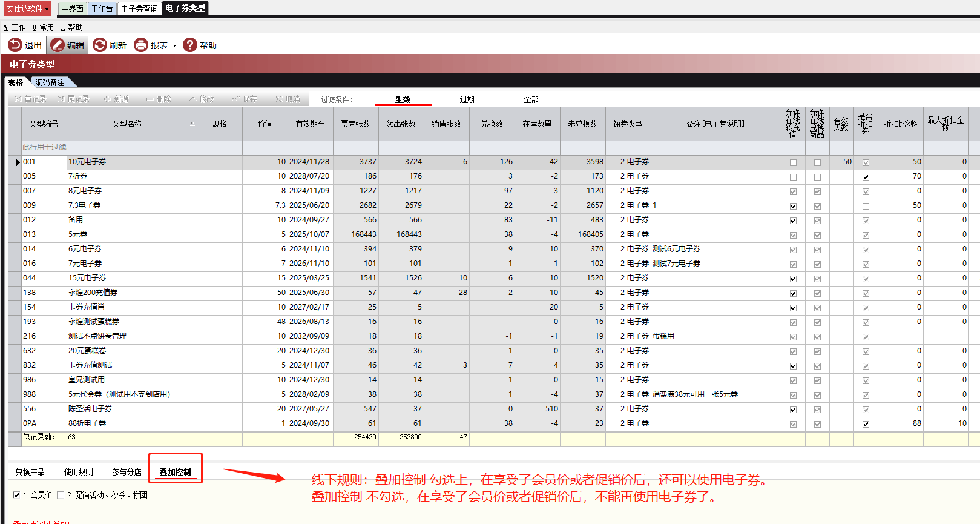Screen dimensions: 980x524
Task: Open the 帮助 question-mark icon
Action: tap(190, 45)
